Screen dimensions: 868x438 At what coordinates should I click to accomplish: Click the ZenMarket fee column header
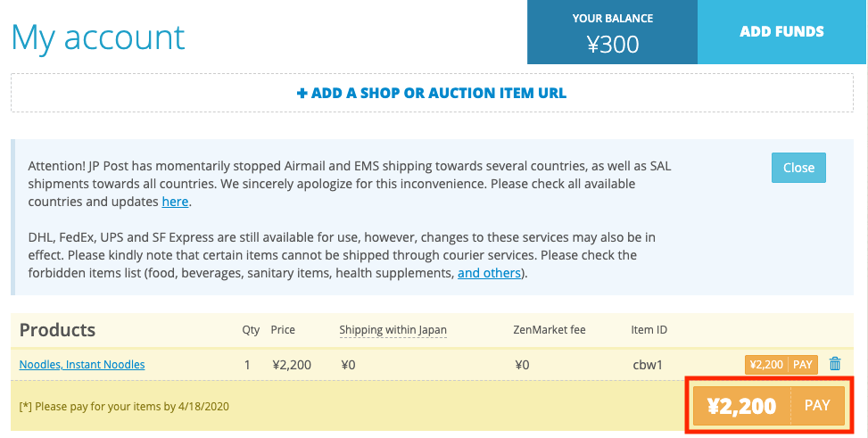point(550,330)
